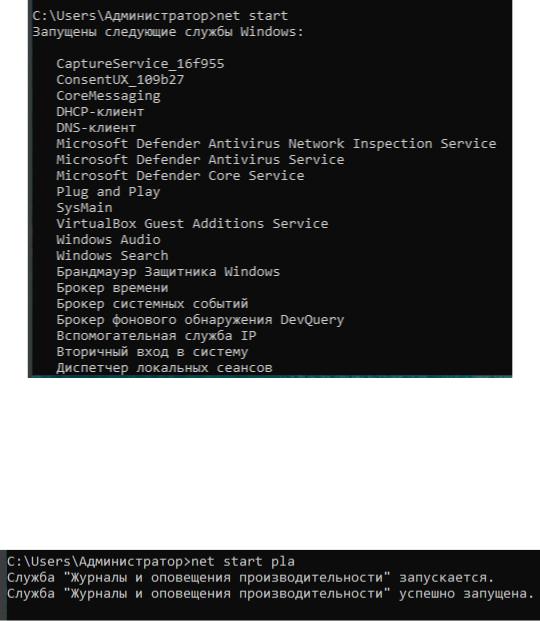540x621 pixels.
Task: Select the CoreMessaging service line
Action: pos(108,96)
